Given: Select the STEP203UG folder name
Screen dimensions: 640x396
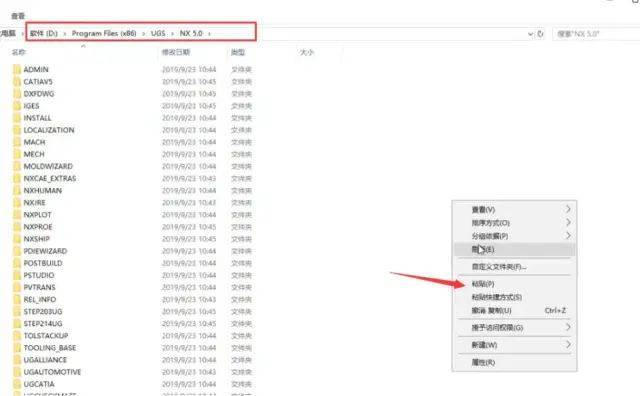Looking at the screenshot, I should tap(43, 311).
